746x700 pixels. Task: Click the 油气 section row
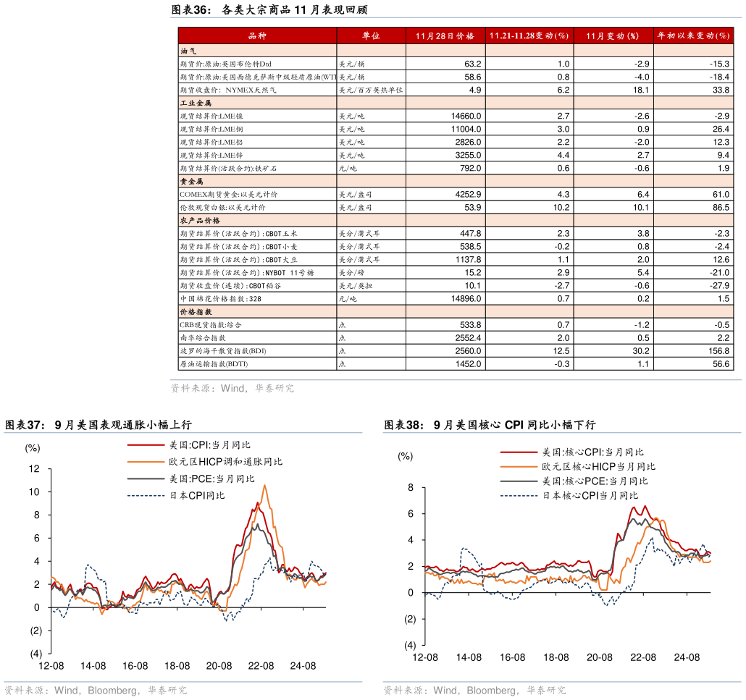pos(188,51)
